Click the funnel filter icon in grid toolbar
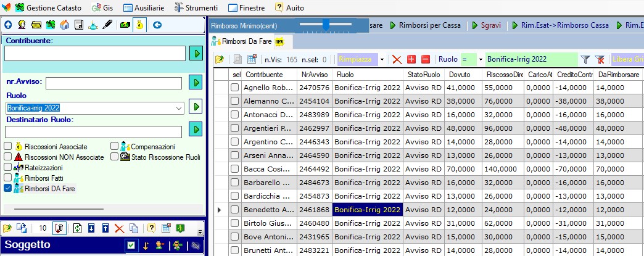 [x=585, y=59]
